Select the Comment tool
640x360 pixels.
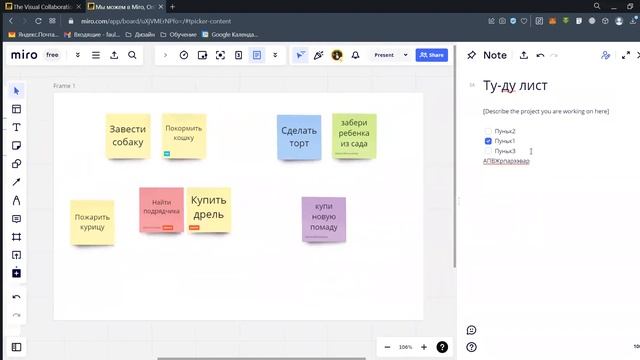coord(16,219)
